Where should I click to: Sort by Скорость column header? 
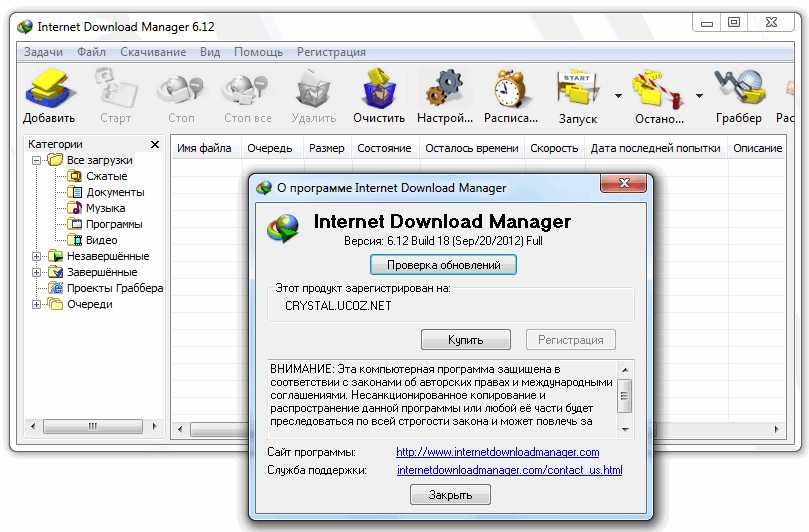coord(555,148)
